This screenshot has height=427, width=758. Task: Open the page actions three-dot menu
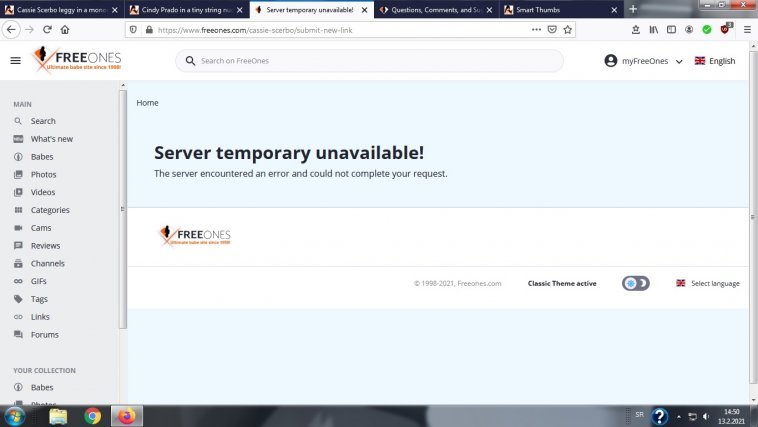tap(536, 29)
